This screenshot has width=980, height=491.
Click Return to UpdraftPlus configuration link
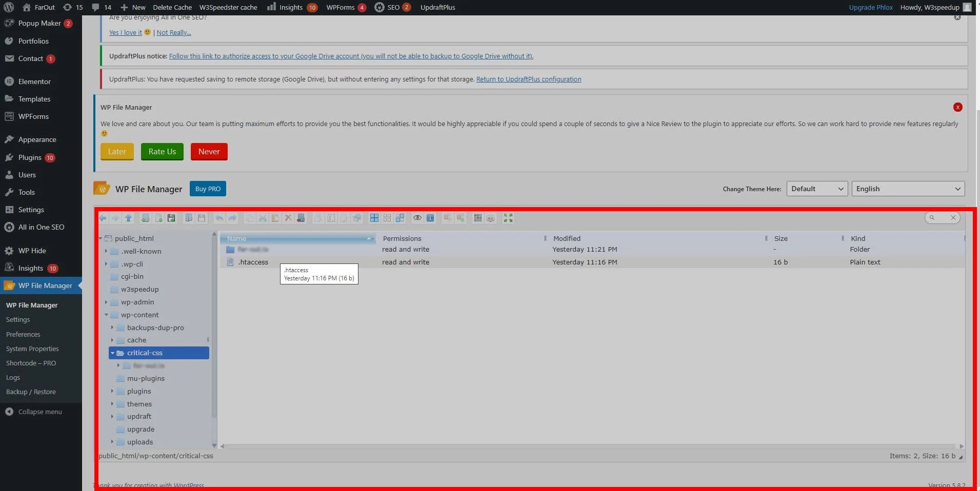(x=528, y=79)
